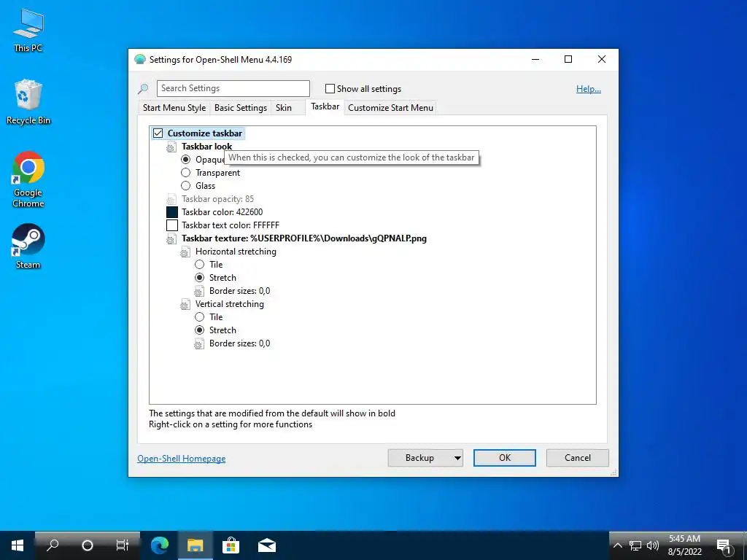Select Transparent taskbar look

click(186, 173)
